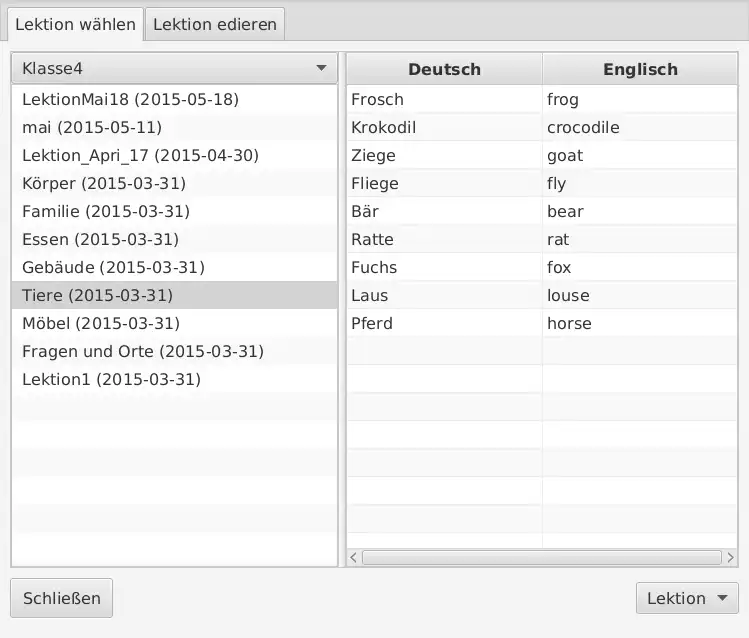749x638 pixels.
Task: Select the Familie lesson
Action: click(106, 212)
